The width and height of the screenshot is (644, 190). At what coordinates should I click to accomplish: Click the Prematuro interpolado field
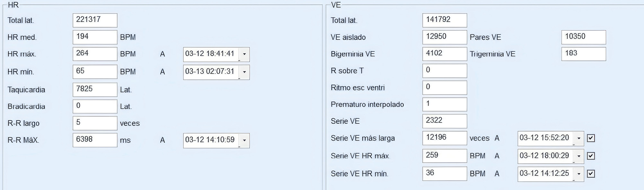tap(444, 104)
